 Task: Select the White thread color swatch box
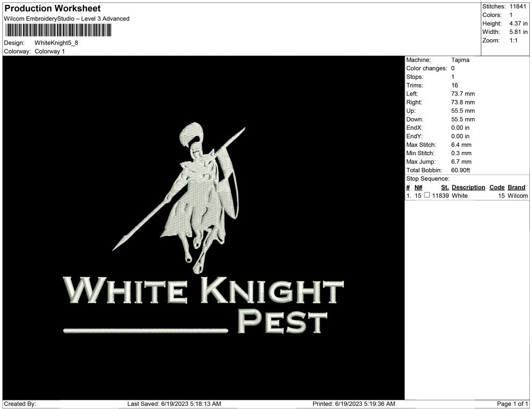click(x=427, y=195)
